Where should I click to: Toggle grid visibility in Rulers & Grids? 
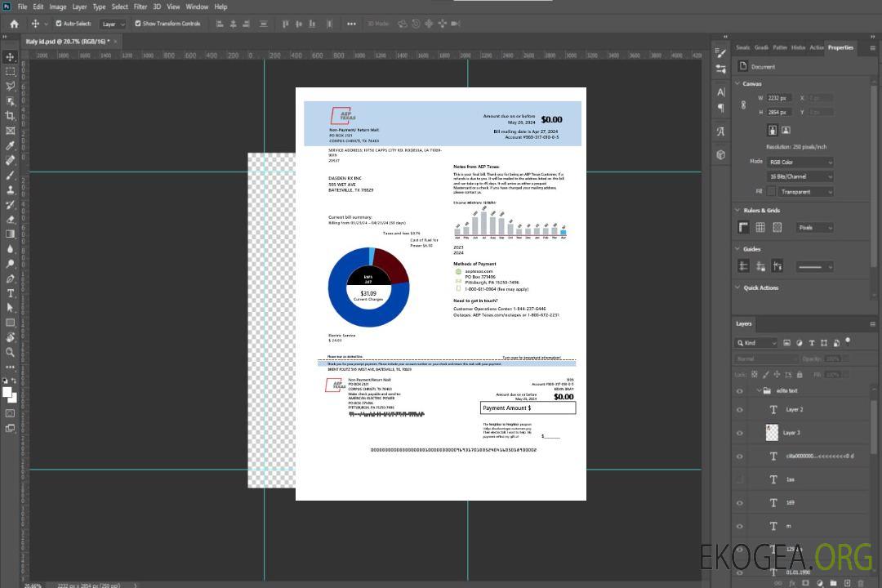tap(760, 227)
